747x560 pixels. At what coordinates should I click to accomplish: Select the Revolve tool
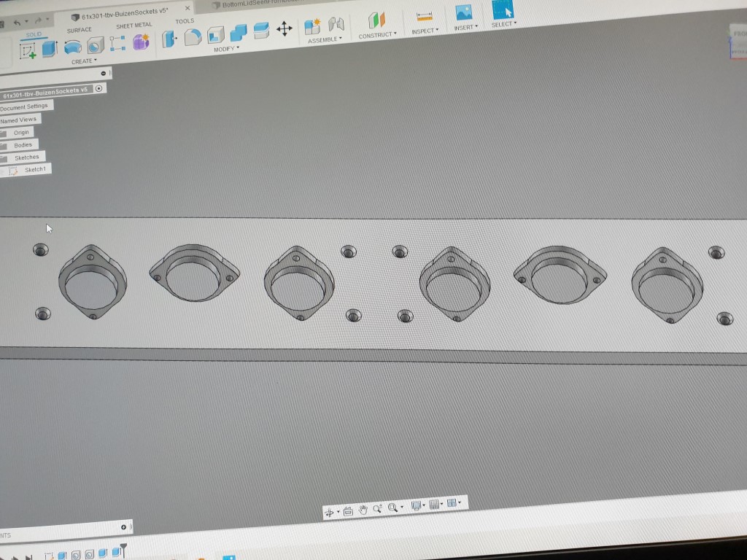click(73, 47)
